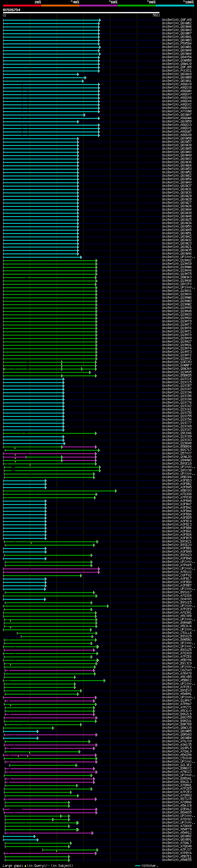Open hit UniRef100_Q0WMB8
Image resolution: width=197 pixels, height=868 pixels.
tap(177, 61)
